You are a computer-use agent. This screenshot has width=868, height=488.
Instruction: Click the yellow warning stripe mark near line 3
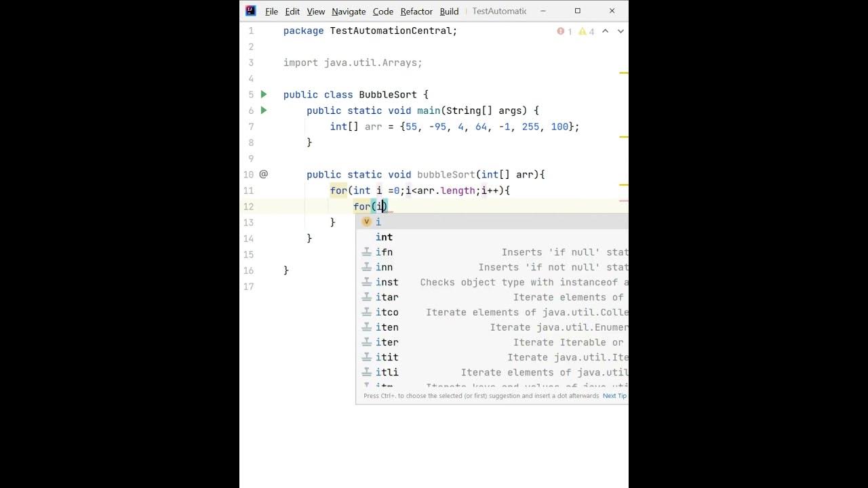[x=624, y=73]
